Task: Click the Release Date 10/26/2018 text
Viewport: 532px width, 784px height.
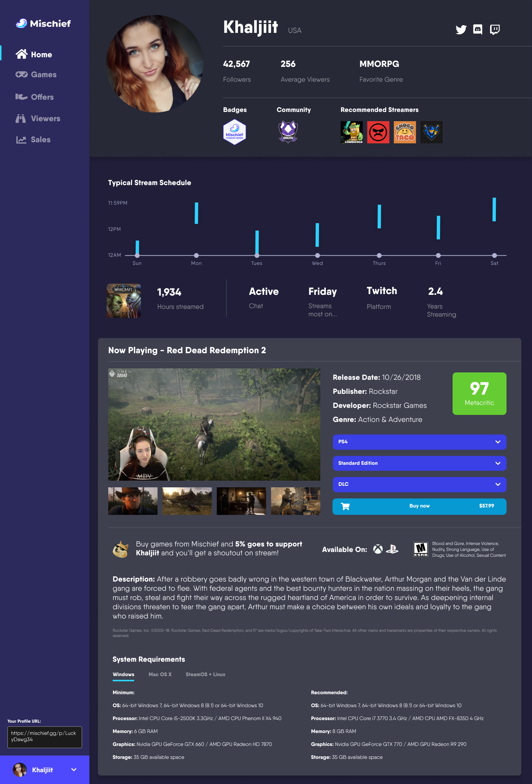Action: tap(376, 378)
